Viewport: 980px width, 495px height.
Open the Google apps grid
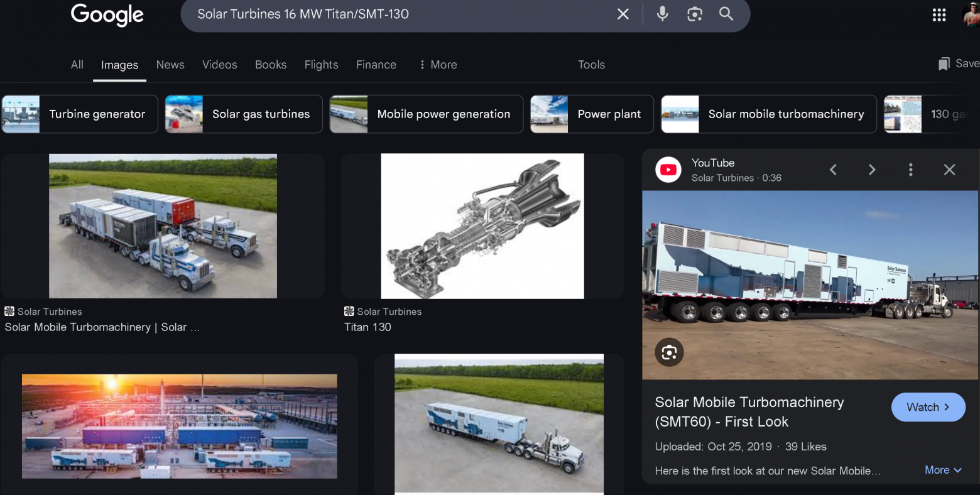[x=939, y=15]
